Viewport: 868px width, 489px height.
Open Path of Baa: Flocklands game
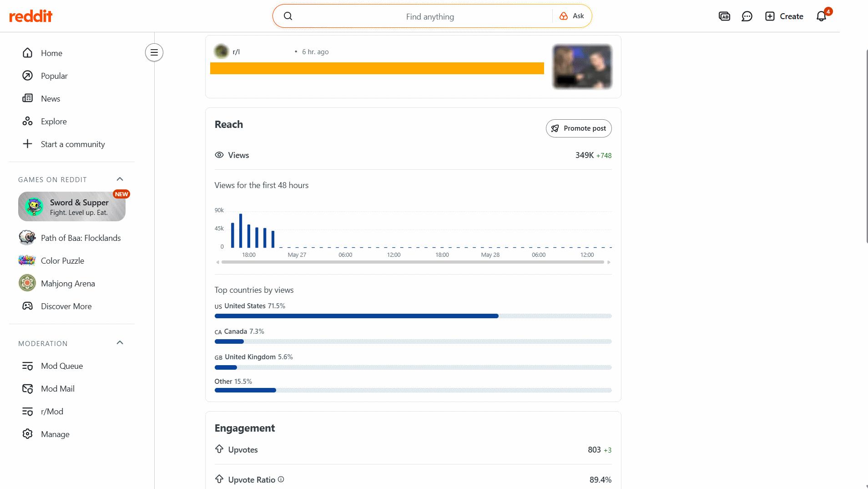tap(72, 238)
